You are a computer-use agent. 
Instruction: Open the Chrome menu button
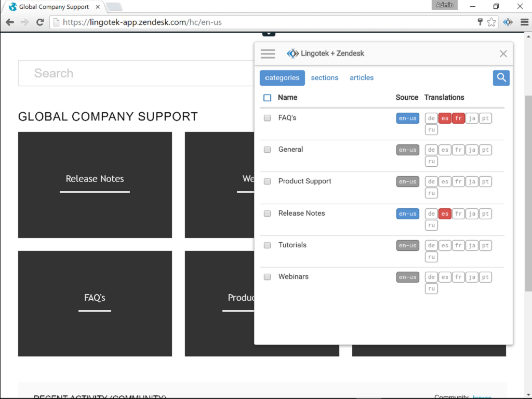pyautogui.click(x=524, y=22)
